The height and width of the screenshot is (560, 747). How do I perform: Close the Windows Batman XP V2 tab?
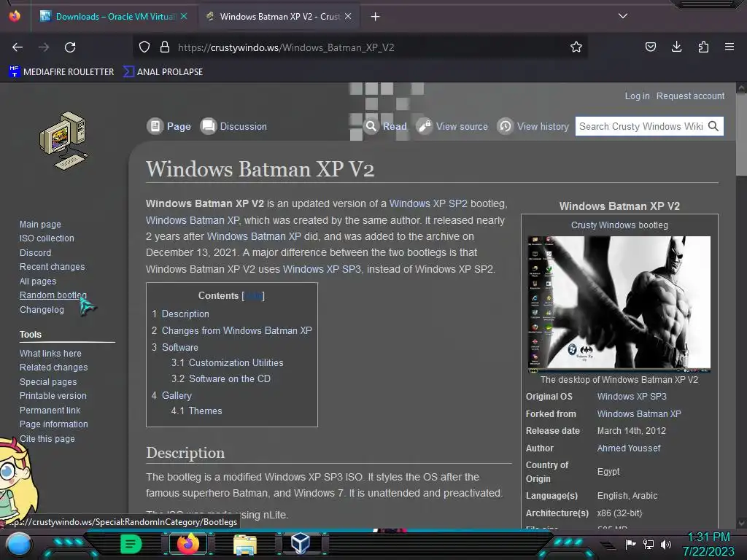click(x=348, y=16)
